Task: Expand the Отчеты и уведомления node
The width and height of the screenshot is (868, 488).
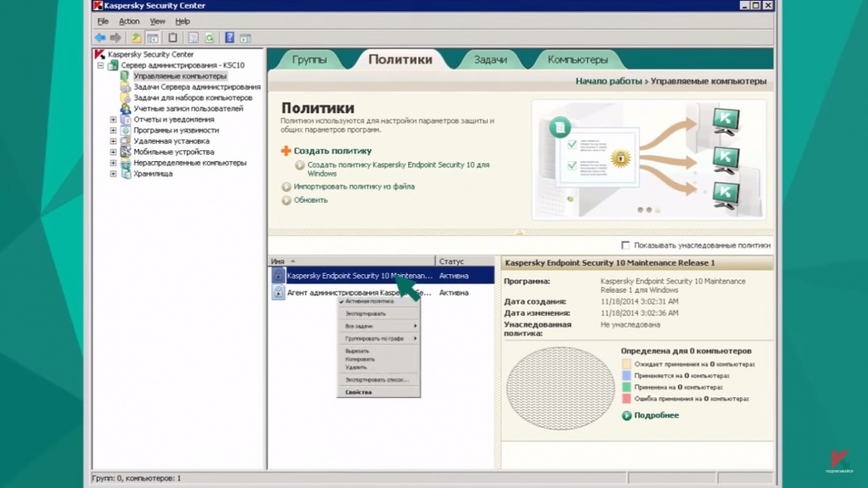Action: point(113,119)
